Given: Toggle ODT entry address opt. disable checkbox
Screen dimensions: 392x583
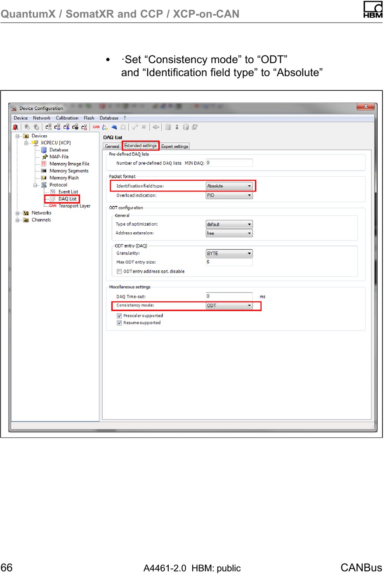Looking at the screenshot, I should point(119,271).
